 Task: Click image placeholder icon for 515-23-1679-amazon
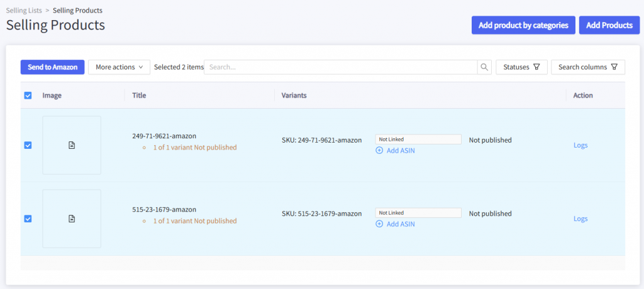(72, 219)
